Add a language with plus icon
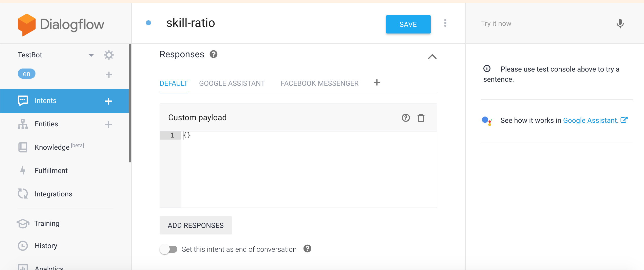The height and width of the screenshot is (270, 644). 109,75
